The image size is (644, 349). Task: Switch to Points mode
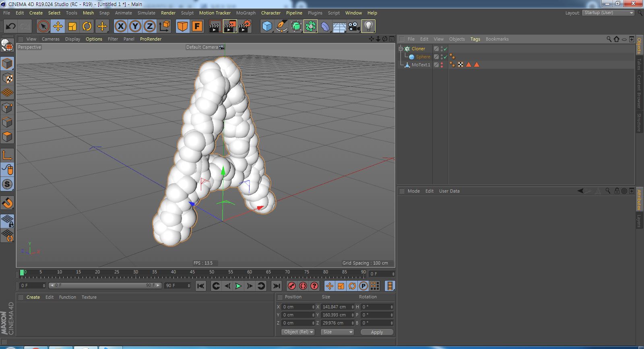click(7, 107)
